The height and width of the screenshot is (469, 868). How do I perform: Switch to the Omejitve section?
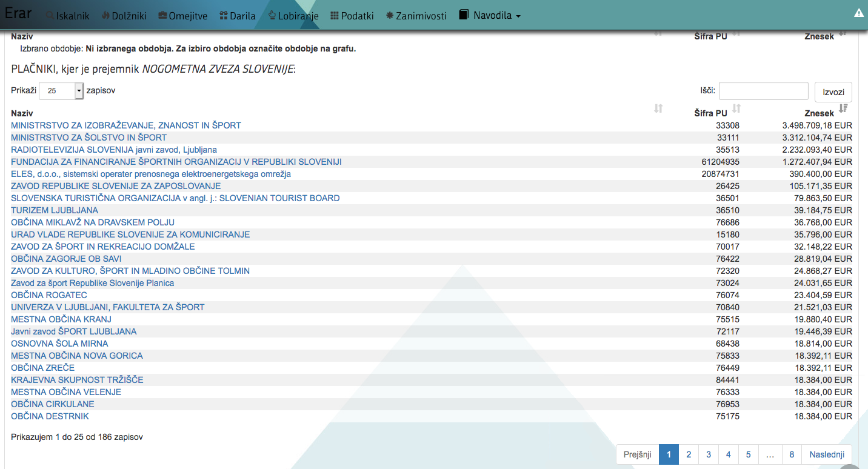183,16
